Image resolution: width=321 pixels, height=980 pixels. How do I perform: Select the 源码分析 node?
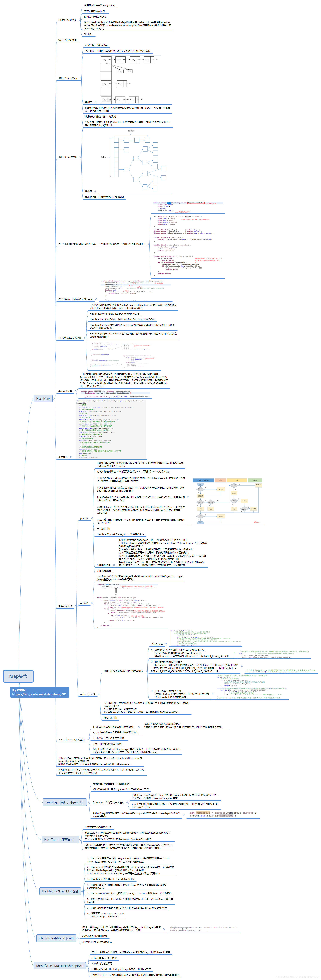click(x=108, y=718)
